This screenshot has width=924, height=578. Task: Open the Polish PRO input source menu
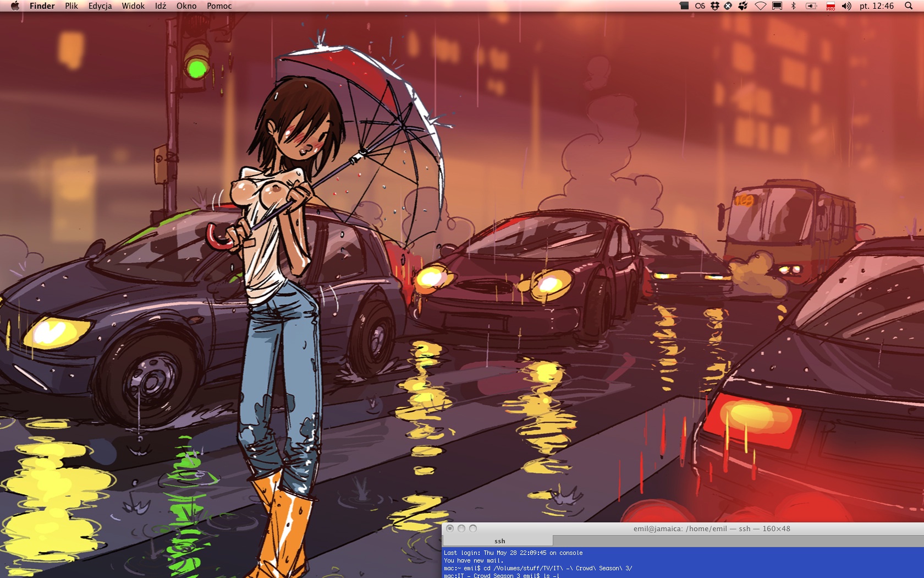pos(831,6)
